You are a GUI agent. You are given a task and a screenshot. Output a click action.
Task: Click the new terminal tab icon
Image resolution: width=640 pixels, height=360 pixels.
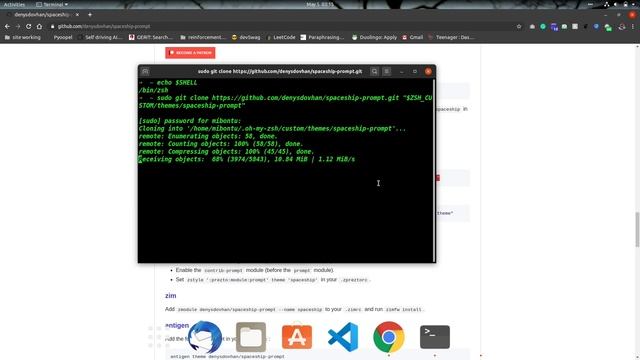pyautogui.click(x=145, y=71)
